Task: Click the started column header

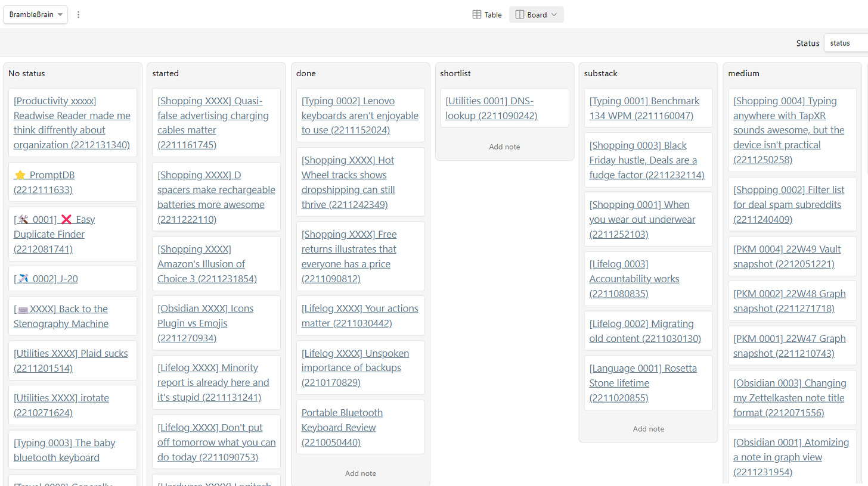Action: pos(165,73)
